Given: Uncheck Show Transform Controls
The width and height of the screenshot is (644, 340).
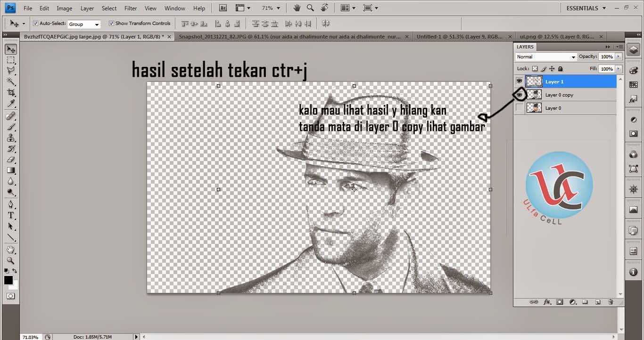Looking at the screenshot, I should coord(111,23).
